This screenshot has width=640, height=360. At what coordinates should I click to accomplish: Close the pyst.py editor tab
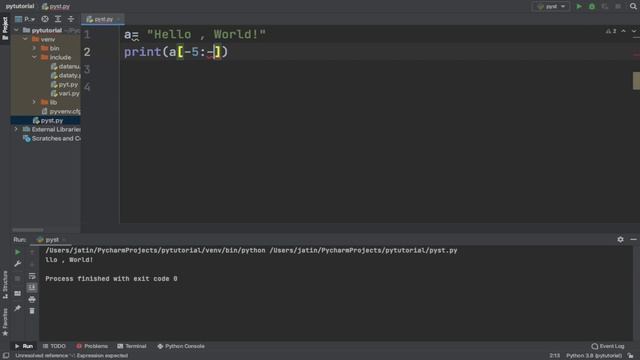point(119,19)
